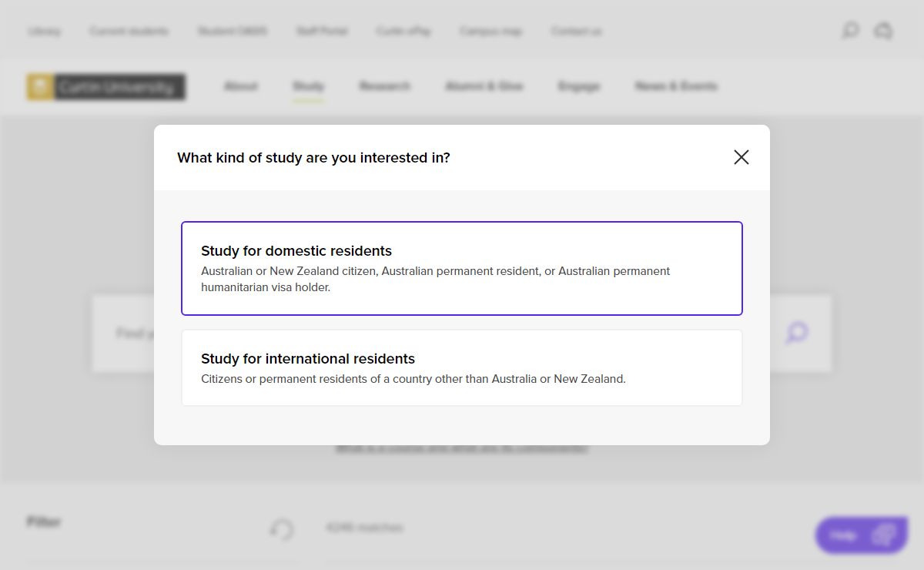
Task: Open the Research menu
Action: tap(384, 86)
